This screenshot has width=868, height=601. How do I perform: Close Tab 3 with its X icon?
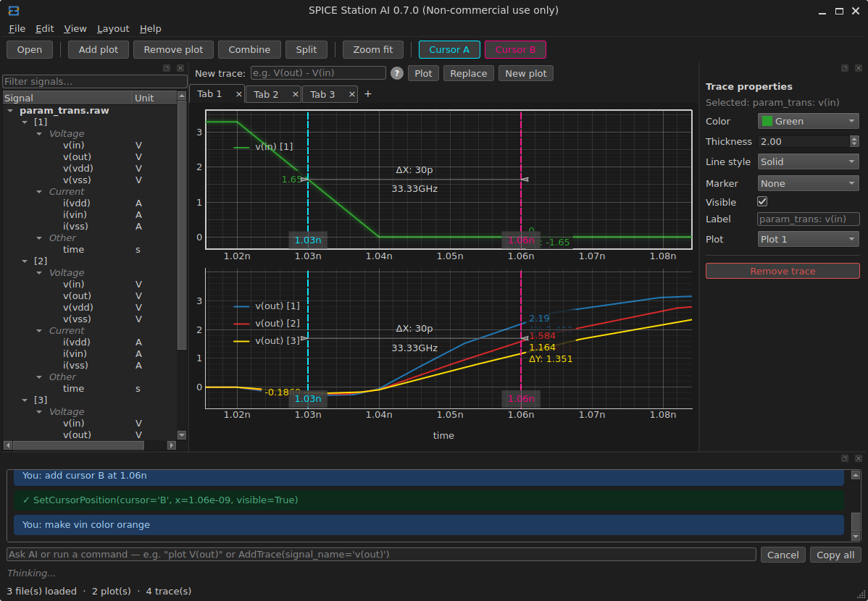coord(352,94)
